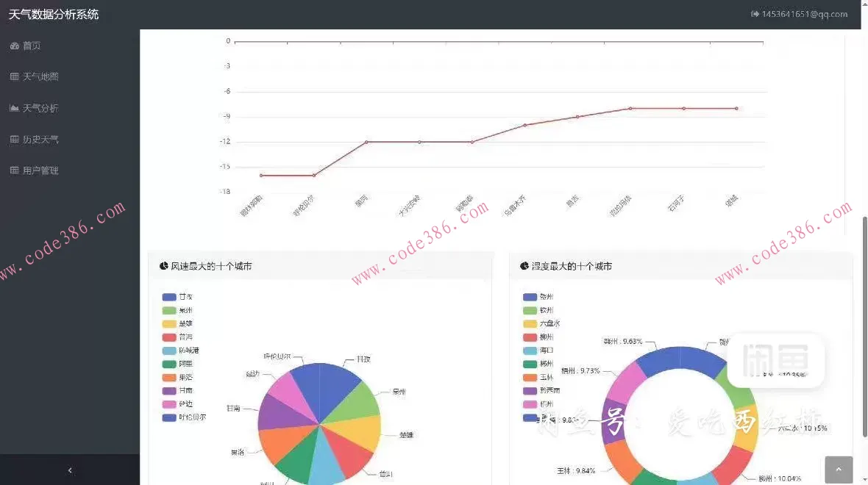Click the logout icon beside email
This screenshot has width=868, height=485.
(755, 14)
